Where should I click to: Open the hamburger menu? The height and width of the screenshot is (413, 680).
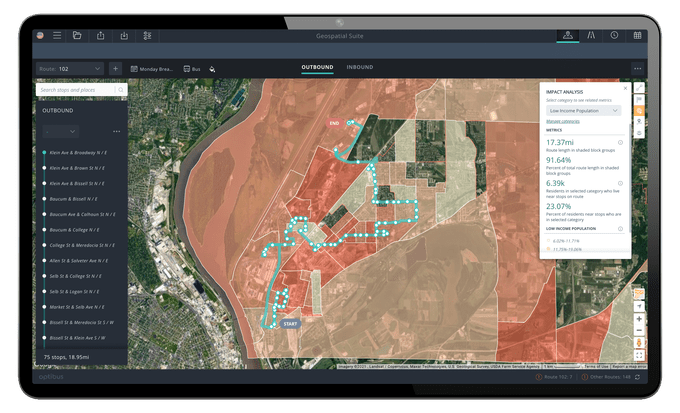(x=57, y=35)
